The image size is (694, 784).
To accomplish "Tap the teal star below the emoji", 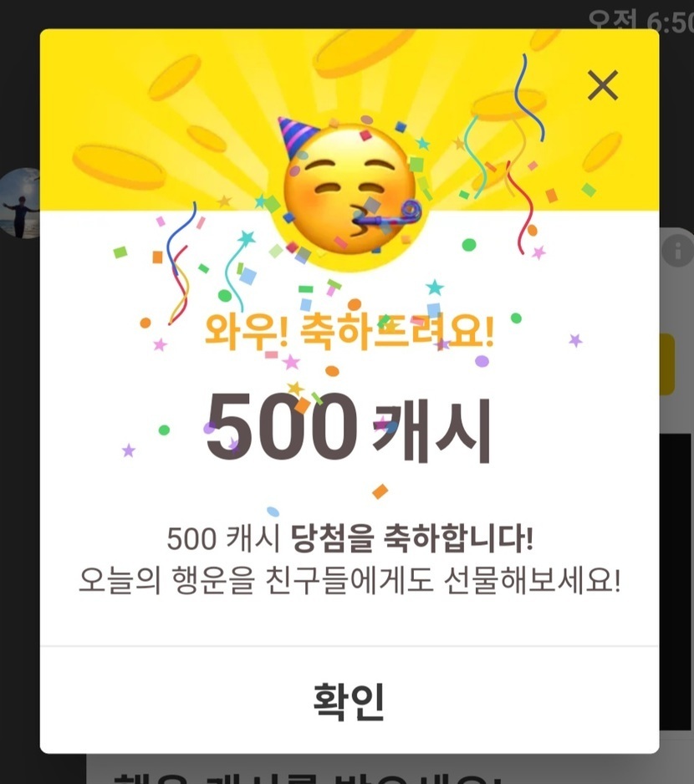I will click(434, 288).
